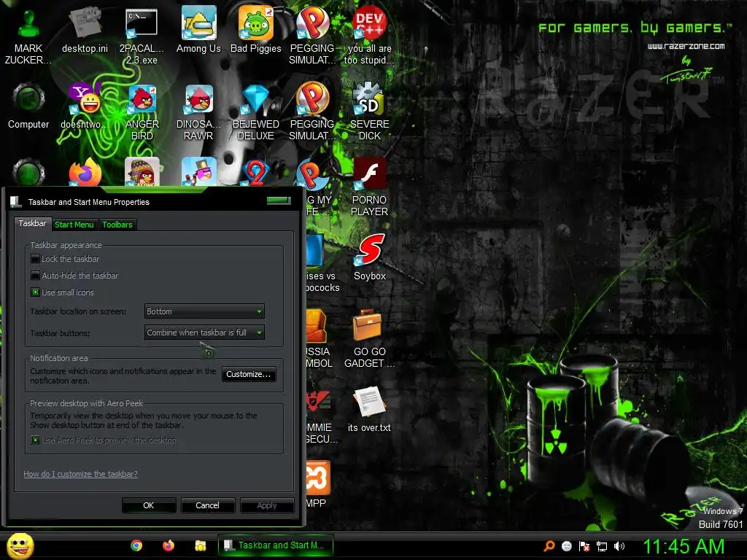The width and height of the screenshot is (747, 560).
Task: Launch the Bad Piggies shortcut
Action: point(256,31)
